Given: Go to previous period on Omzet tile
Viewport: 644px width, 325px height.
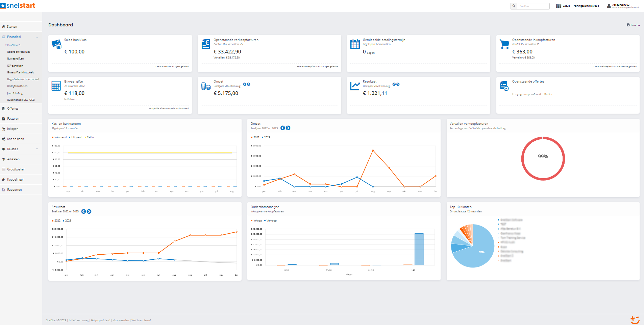Looking at the screenshot, I should click(x=245, y=84).
